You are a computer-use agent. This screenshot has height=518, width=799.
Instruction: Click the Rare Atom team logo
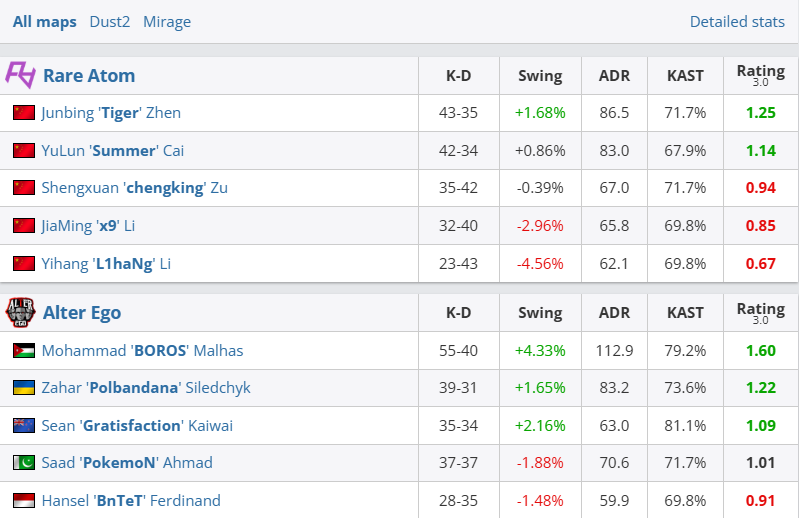[x=20, y=75]
